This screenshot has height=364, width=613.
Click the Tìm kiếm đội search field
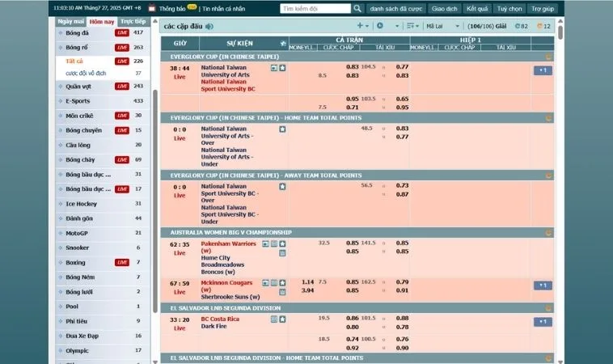point(315,9)
